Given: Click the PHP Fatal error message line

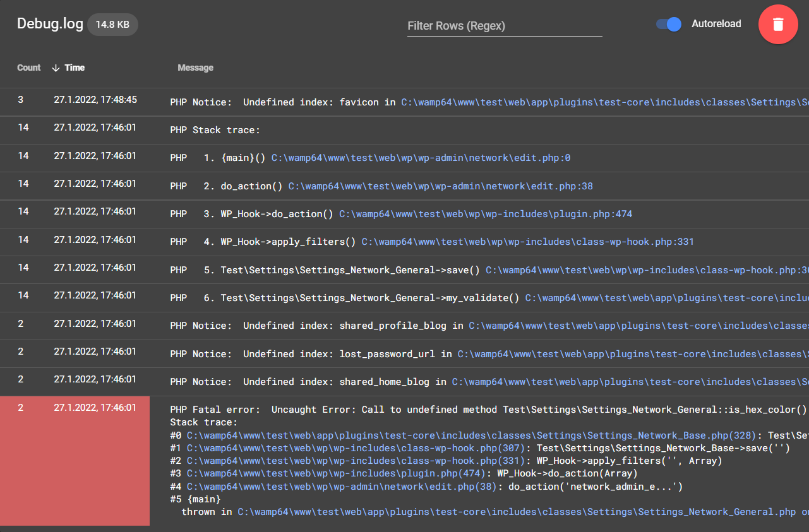Looking at the screenshot, I should (489, 410).
